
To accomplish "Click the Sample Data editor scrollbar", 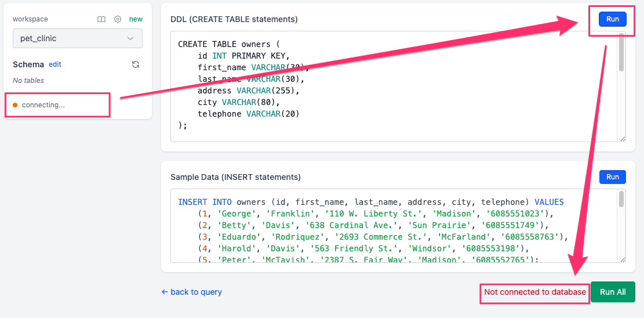I will point(621,200).
